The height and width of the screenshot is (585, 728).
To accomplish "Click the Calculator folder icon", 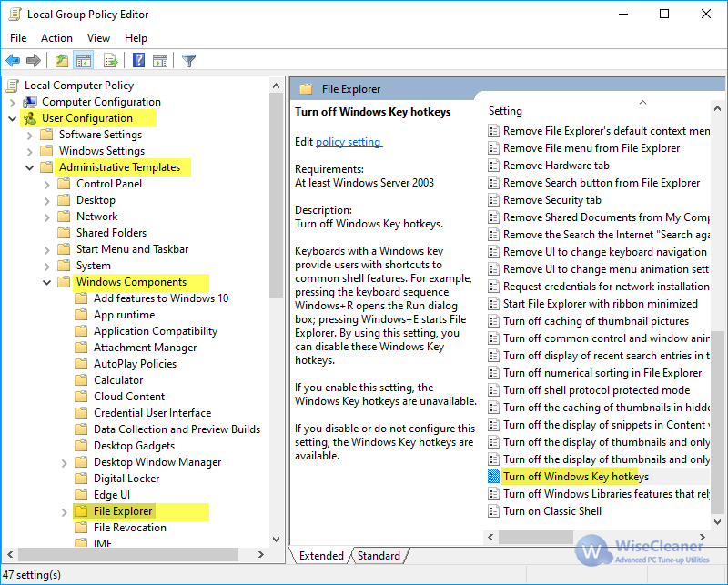I will pyautogui.click(x=81, y=380).
